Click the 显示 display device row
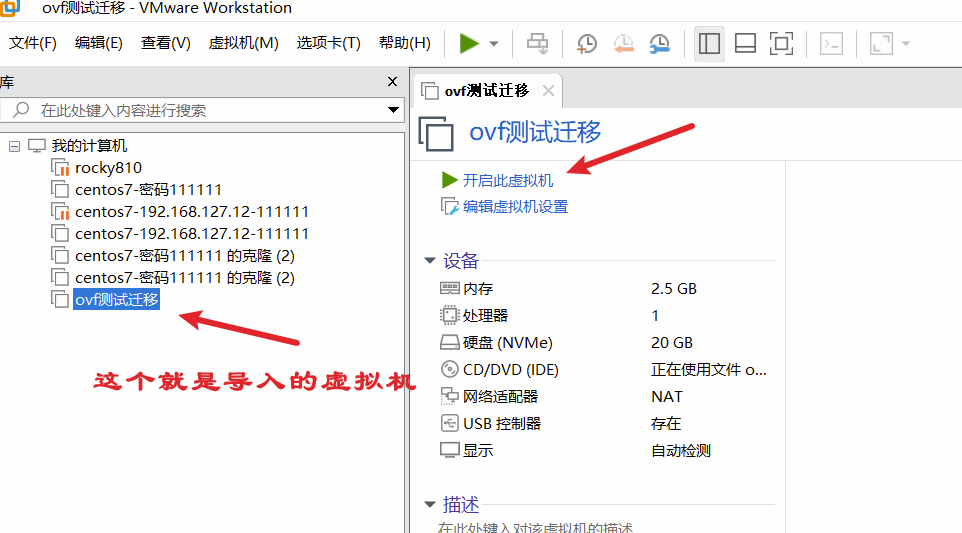The image size is (962, 533). click(605, 450)
